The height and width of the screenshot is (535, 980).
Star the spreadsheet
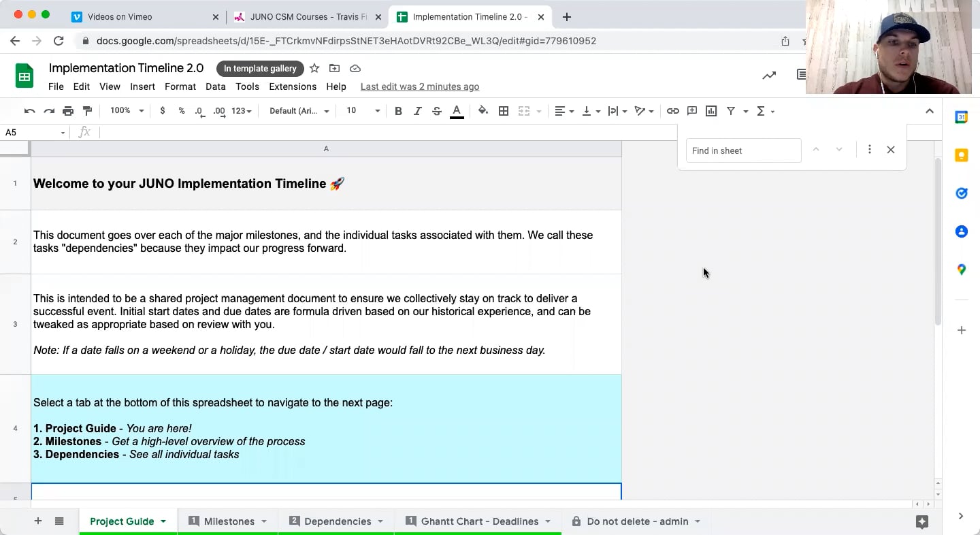pos(314,68)
